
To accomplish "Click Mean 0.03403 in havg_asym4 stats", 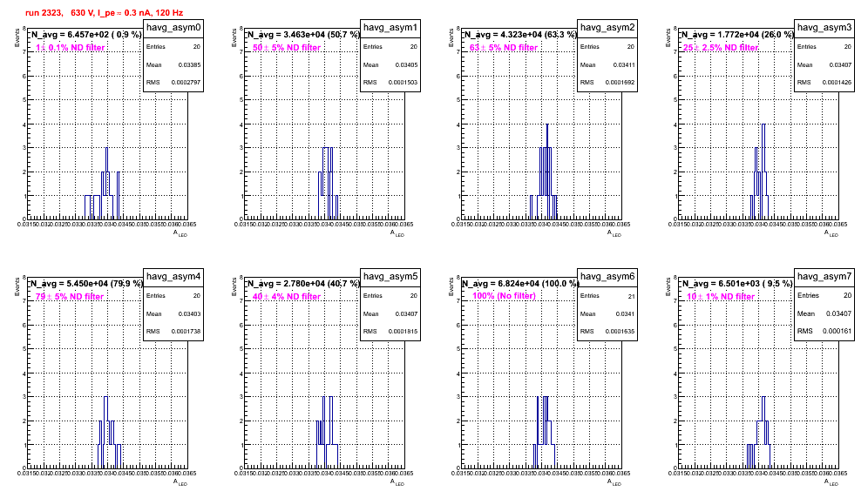I will [173, 313].
